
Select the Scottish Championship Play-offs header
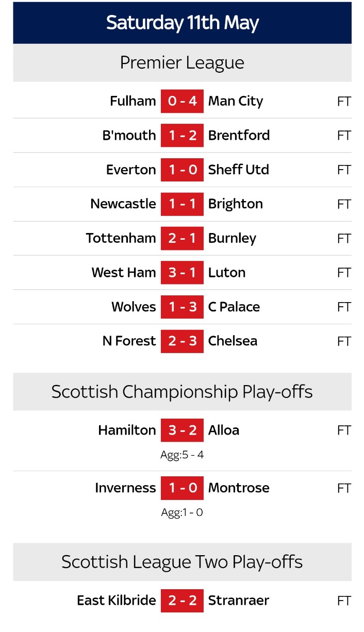(x=182, y=392)
